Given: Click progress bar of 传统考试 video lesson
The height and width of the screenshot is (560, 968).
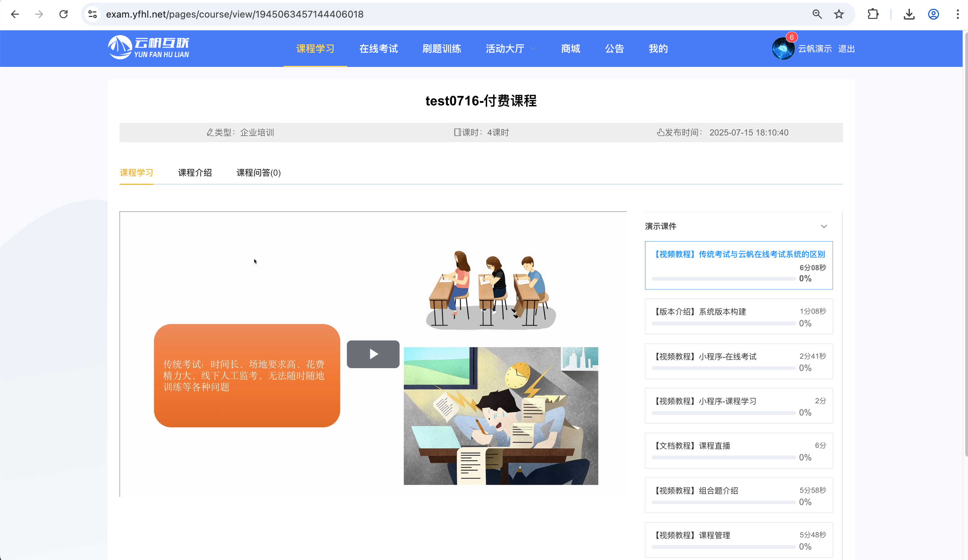Looking at the screenshot, I should coord(723,279).
